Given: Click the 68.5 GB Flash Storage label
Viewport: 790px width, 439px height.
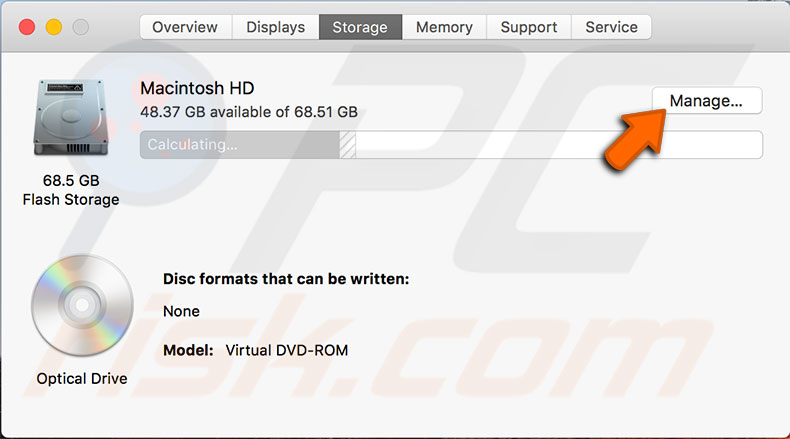Looking at the screenshot, I should (70, 190).
